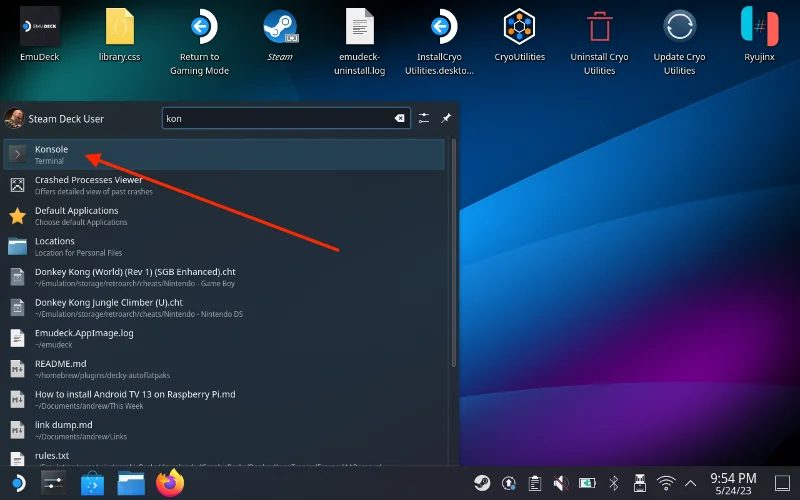Pin the application launcher open
Viewport: 800px width, 500px height.
tap(446, 118)
